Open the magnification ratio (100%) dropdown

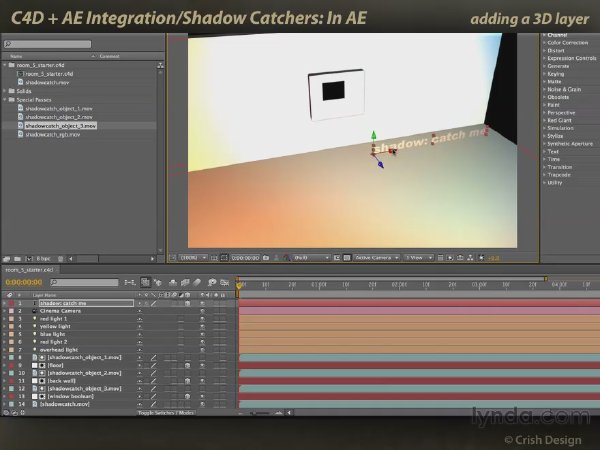[193, 258]
